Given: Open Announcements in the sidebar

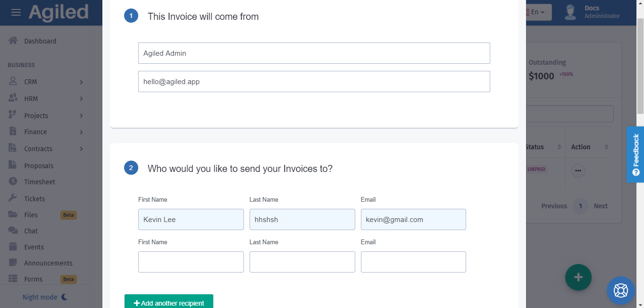Looking at the screenshot, I should coord(48,263).
